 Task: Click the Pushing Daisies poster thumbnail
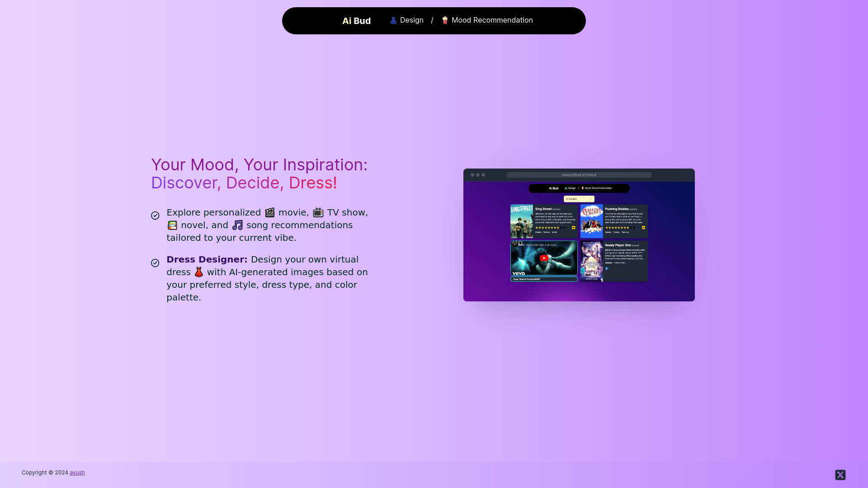click(x=591, y=221)
